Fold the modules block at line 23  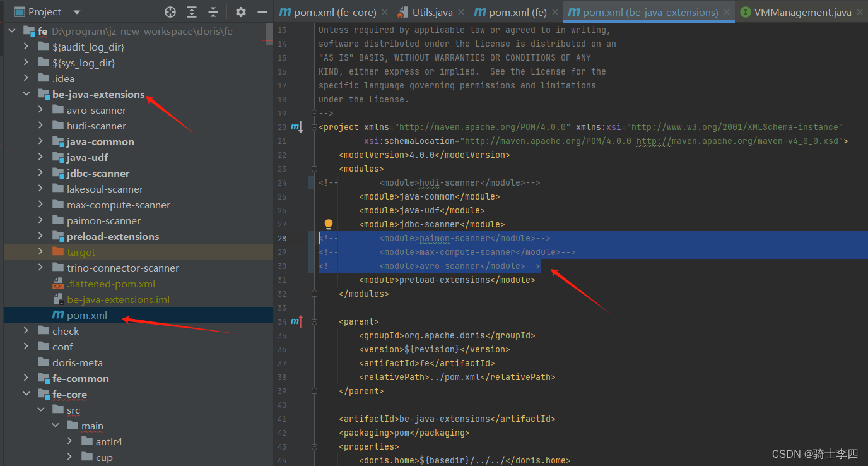click(314, 169)
